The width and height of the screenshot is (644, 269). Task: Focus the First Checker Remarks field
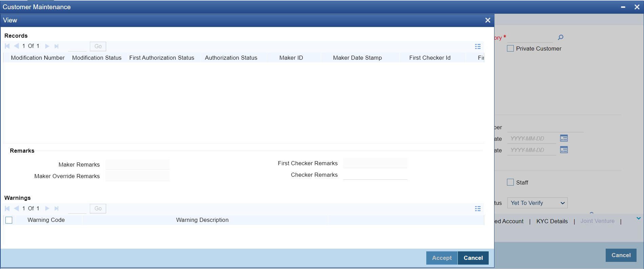375,163
